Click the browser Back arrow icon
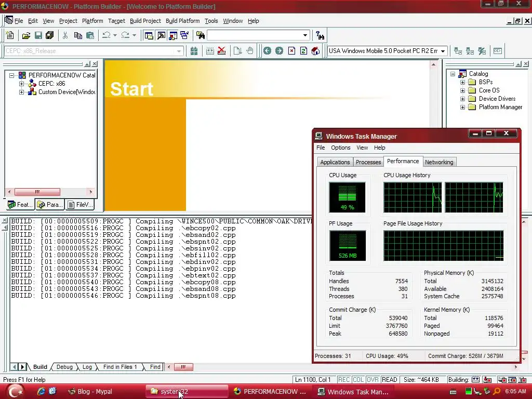Screen dimensions: 532x399 coord(268,51)
